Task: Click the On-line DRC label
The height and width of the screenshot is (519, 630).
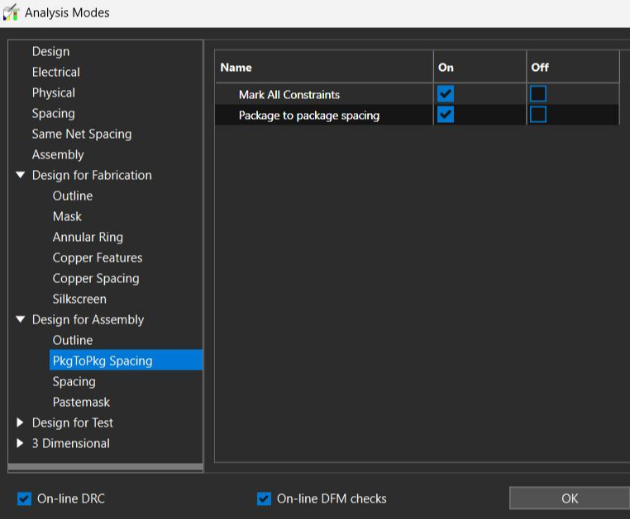Action: tap(71, 499)
